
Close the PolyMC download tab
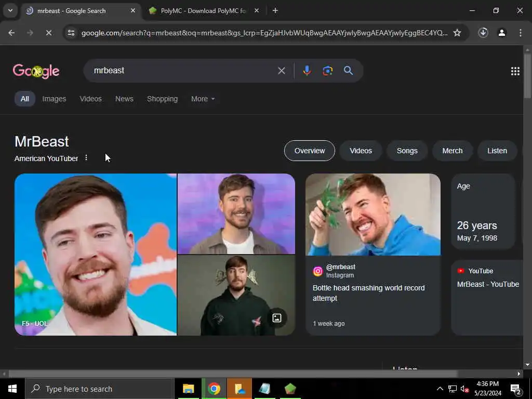(x=257, y=10)
